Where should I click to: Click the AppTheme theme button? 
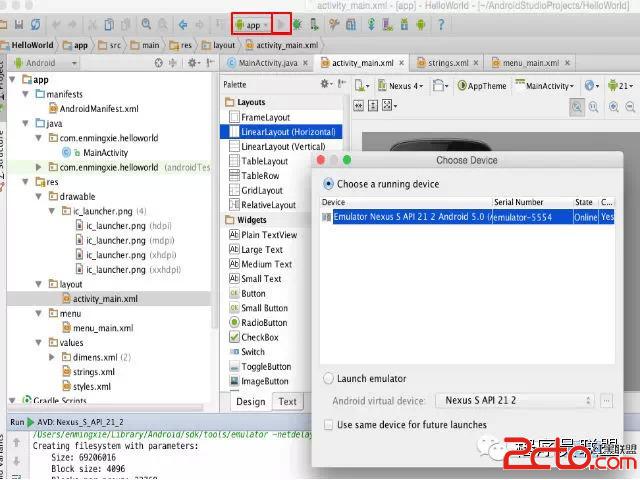482,86
